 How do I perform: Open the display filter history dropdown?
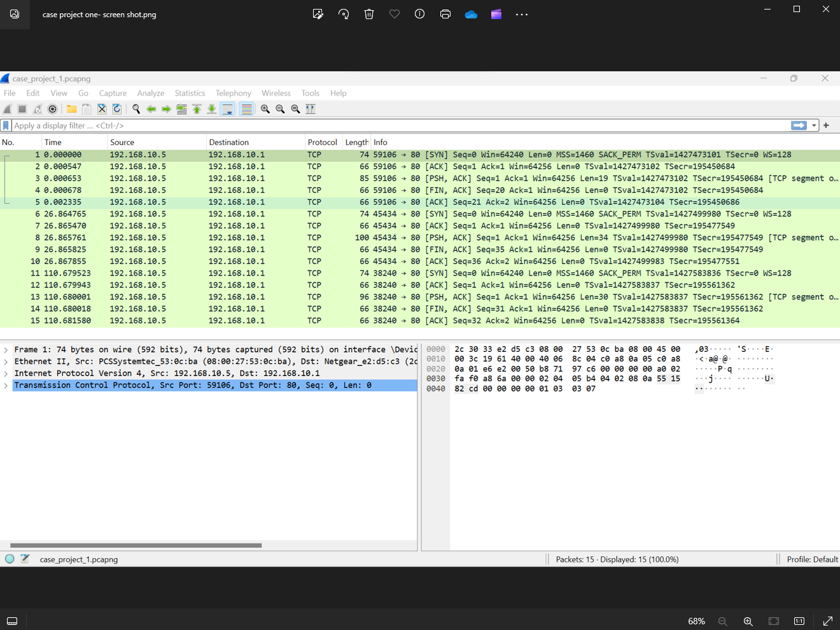pos(814,125)
